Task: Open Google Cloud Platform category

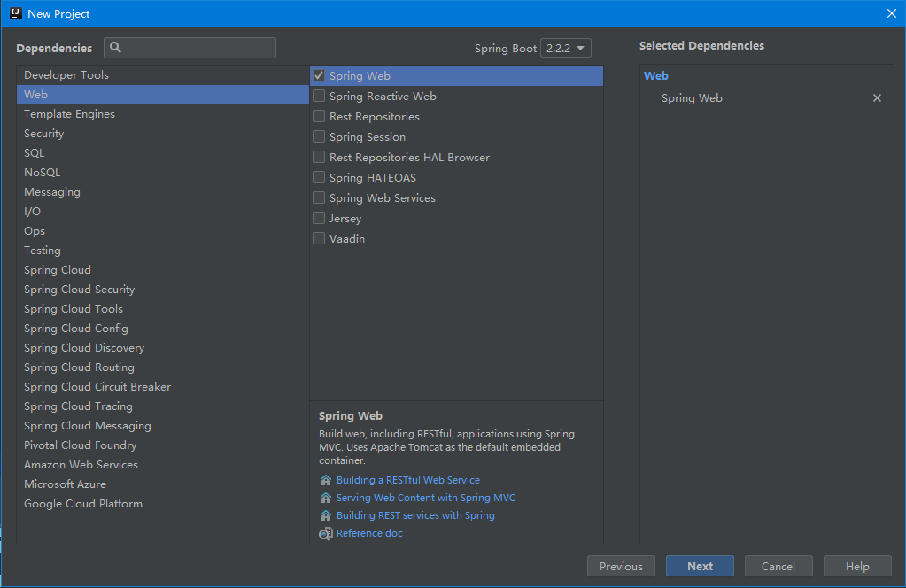Action: click(163, 504)
